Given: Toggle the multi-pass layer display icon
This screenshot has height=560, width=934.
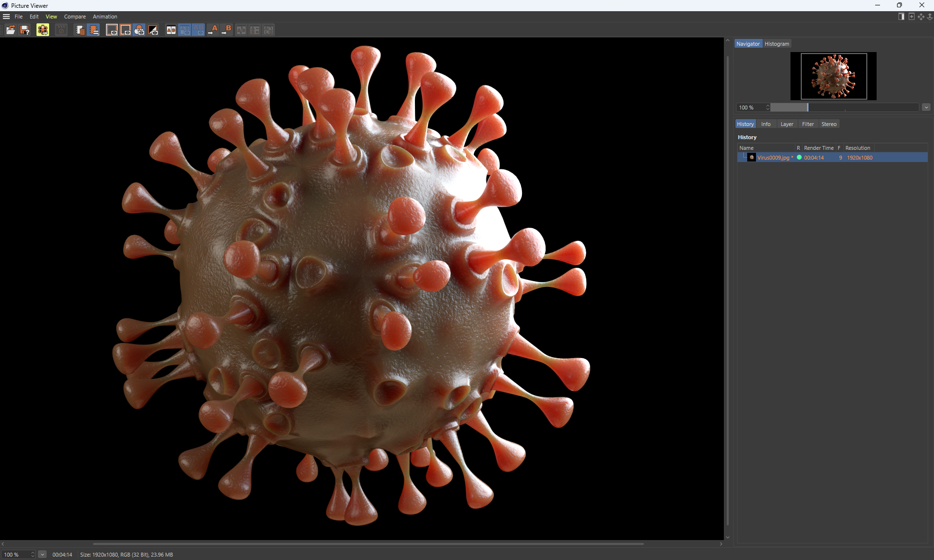Looking at the screenshot, I should click(139, 30).
